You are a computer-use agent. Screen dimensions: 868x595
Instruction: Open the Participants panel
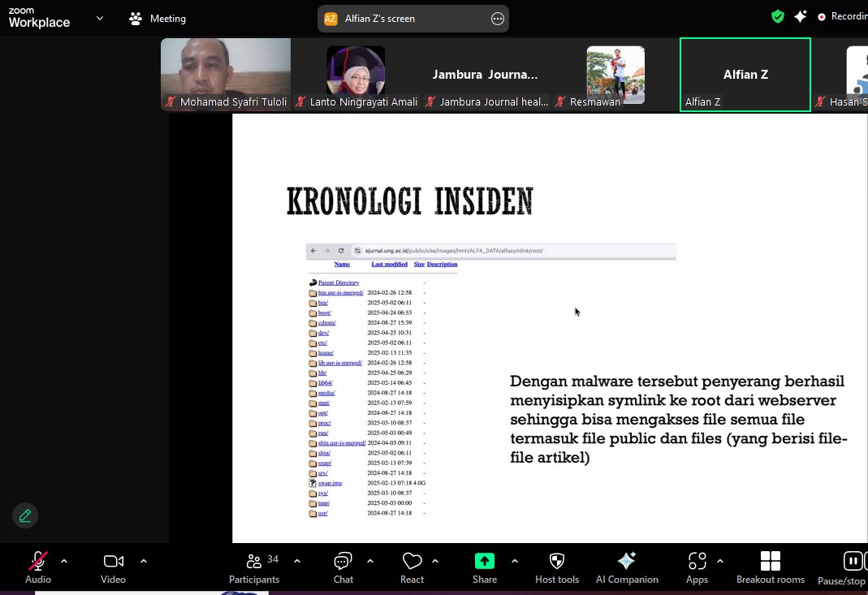tap(255, 568)
